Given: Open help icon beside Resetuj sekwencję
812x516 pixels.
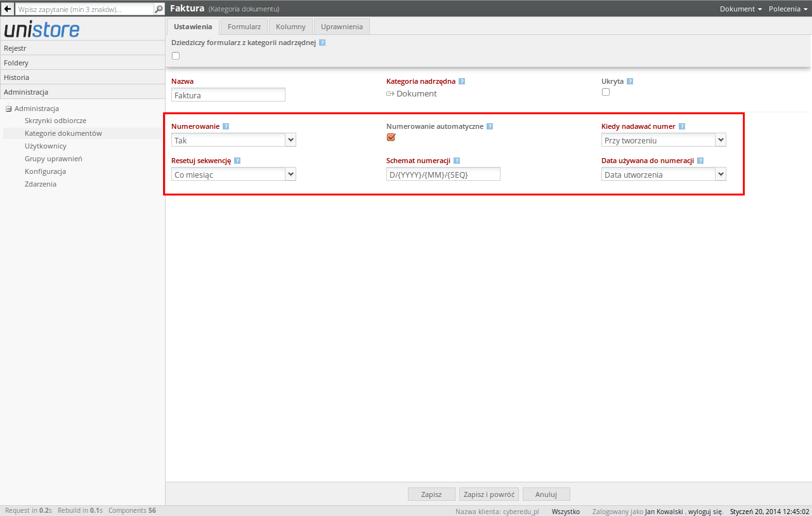Looking at the screenshot, I should [237, 161].
